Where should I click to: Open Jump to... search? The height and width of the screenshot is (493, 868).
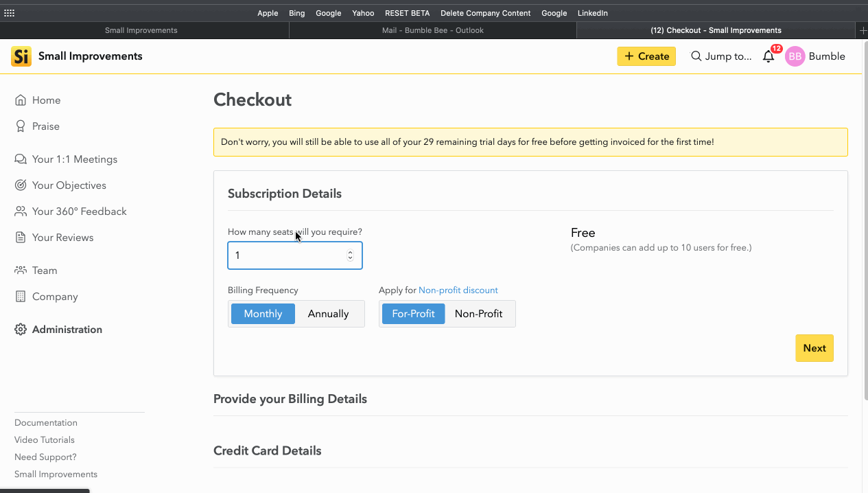(x=720, y=56)
